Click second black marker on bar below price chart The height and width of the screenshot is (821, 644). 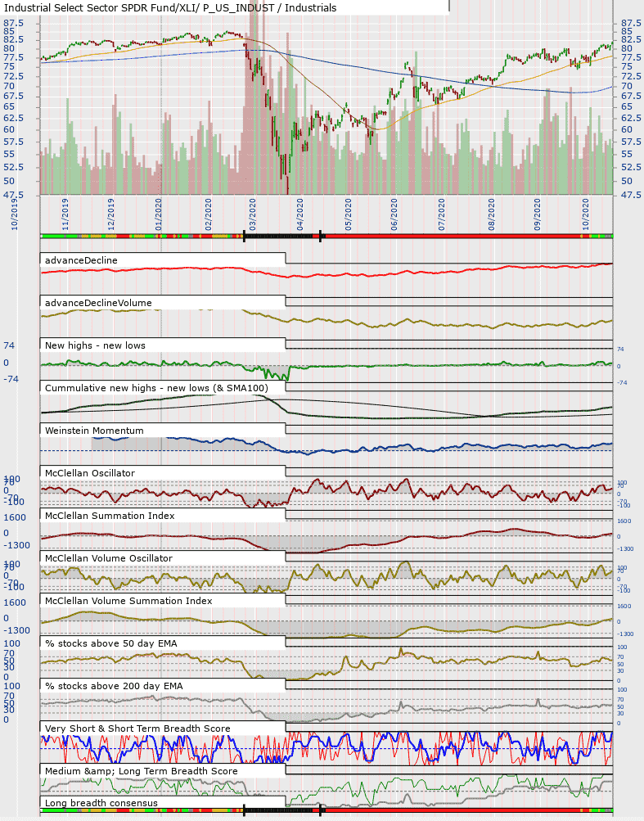click(x=321, y=236)
